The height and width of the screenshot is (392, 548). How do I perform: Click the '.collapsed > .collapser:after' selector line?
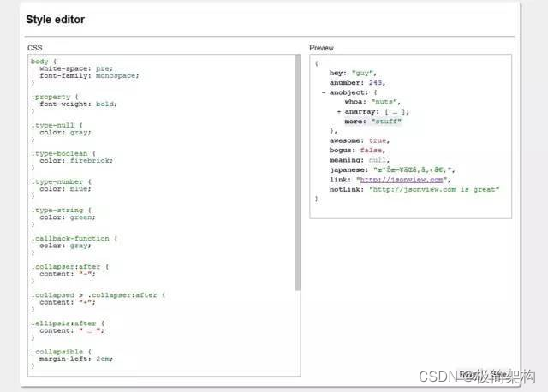(98, 295)
